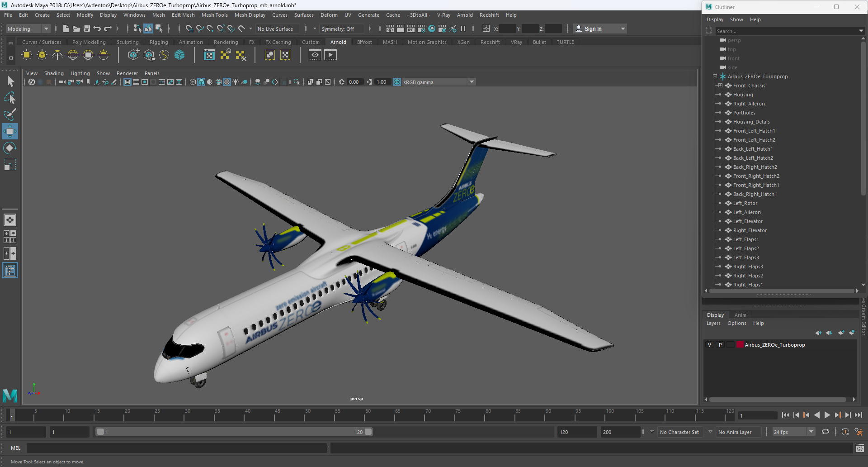Toggle the viewport grid display

[x=127, y=82]
